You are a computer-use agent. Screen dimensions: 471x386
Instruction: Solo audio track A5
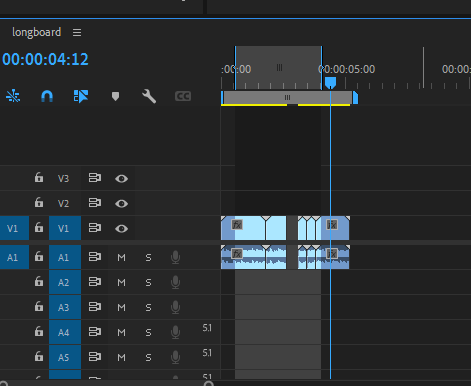tap(148, 357)
